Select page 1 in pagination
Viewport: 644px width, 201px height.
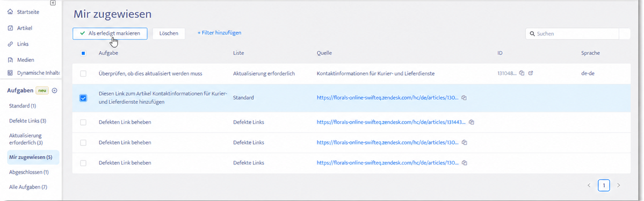(604, 185)
